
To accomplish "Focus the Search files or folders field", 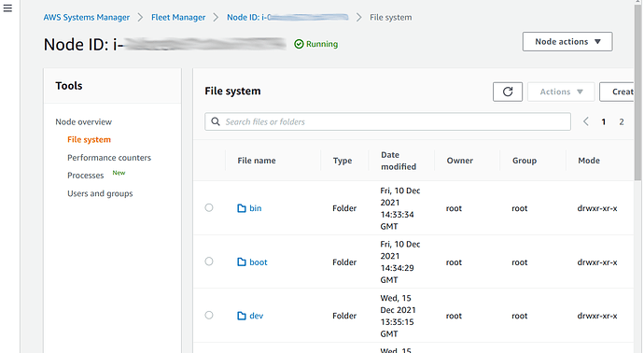I will tap(387, 121).
